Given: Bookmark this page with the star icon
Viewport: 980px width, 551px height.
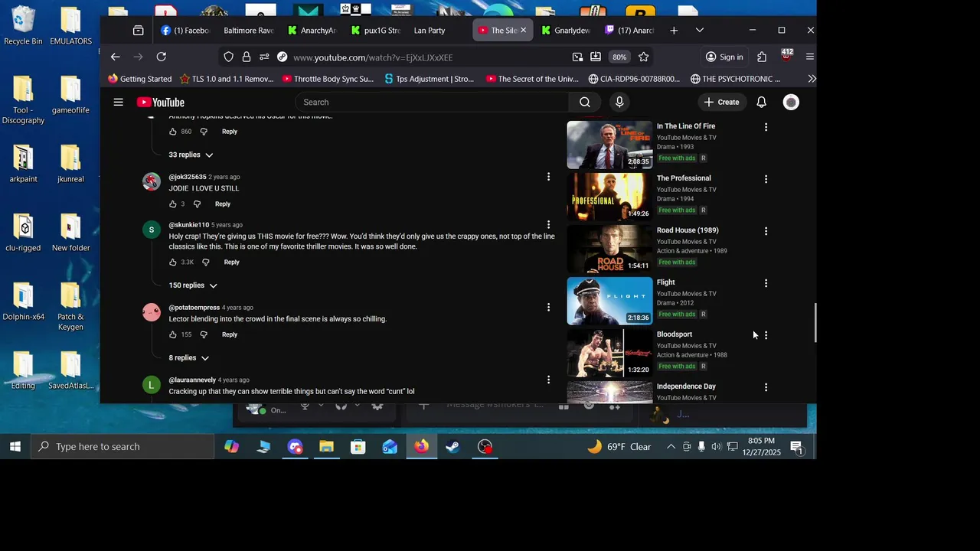Looking at the screenshot, I should (x=644, y=57).
